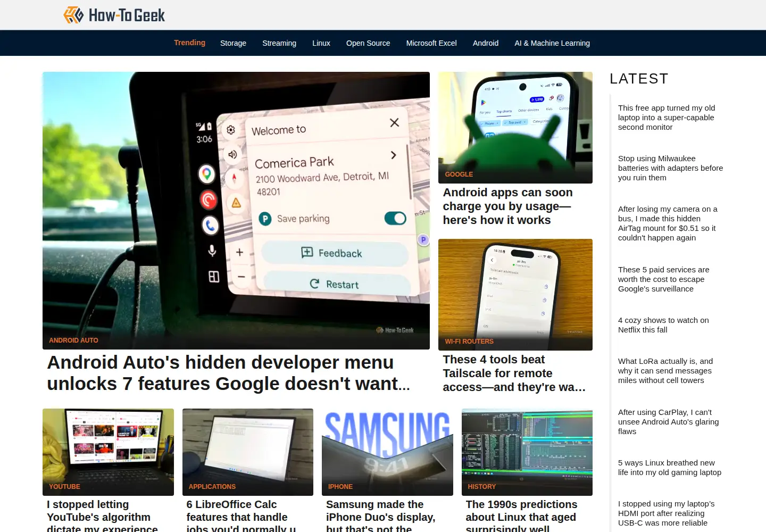
Task: Open laptop HDMI port USB-C article
Action: 666,513
